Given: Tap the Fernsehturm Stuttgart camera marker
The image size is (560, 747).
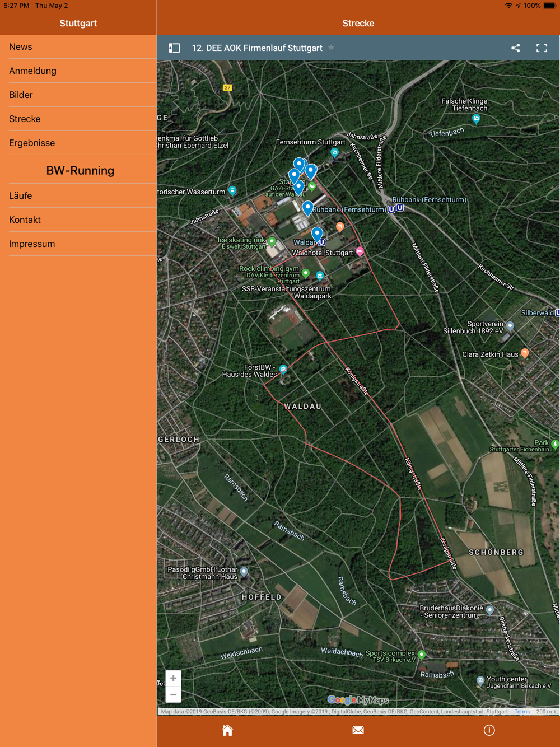Looking at the screenshot, I should pos(335,152).
